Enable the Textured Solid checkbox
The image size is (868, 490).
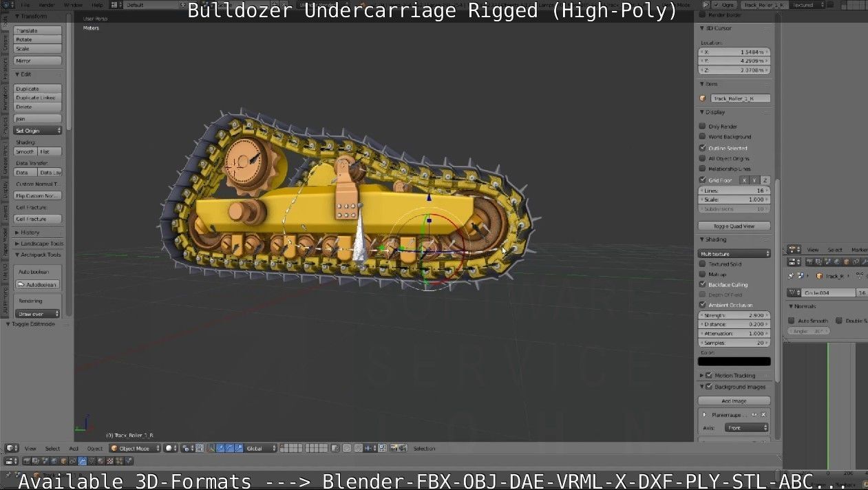[x=702, y=264]
